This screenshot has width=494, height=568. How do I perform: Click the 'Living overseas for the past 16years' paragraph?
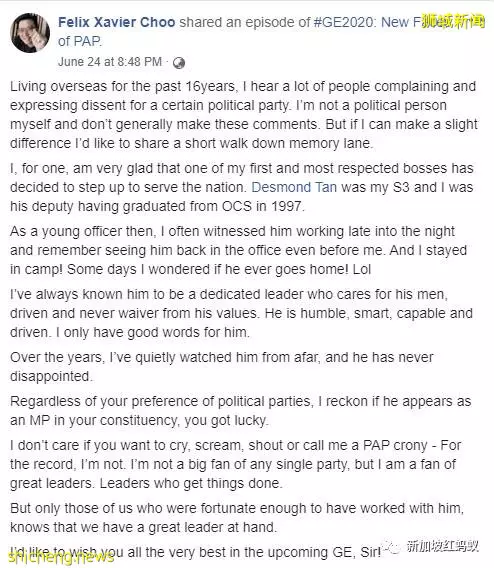[244, 114]
